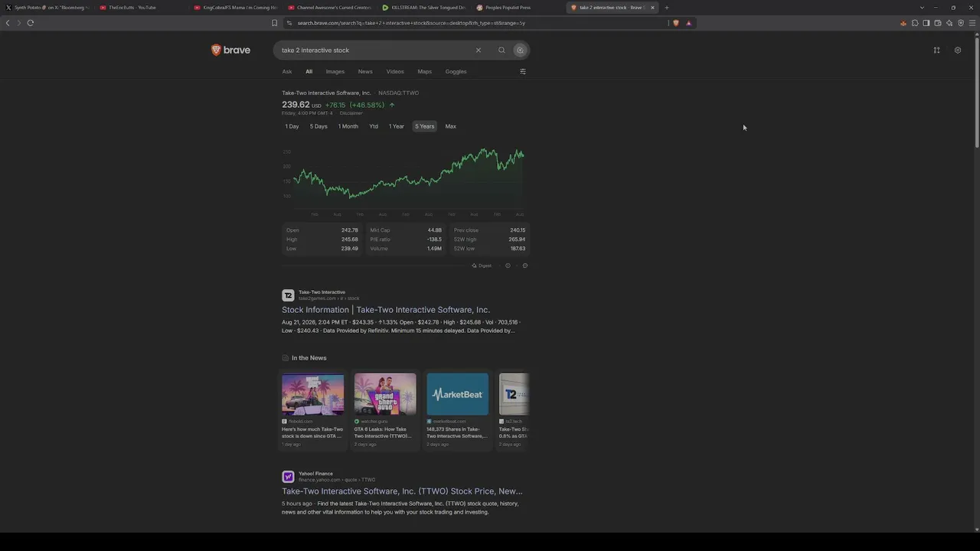
Task: Submit search with the magnifier icon
Action: tap(501, 51)
